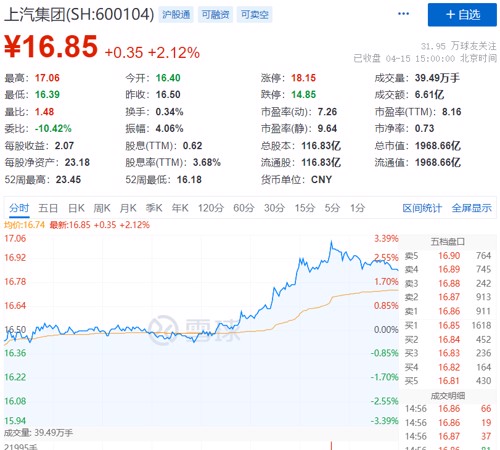
Task: Add stock via the 自选 button
Action: pyautogui.click(x=462, y=15)
